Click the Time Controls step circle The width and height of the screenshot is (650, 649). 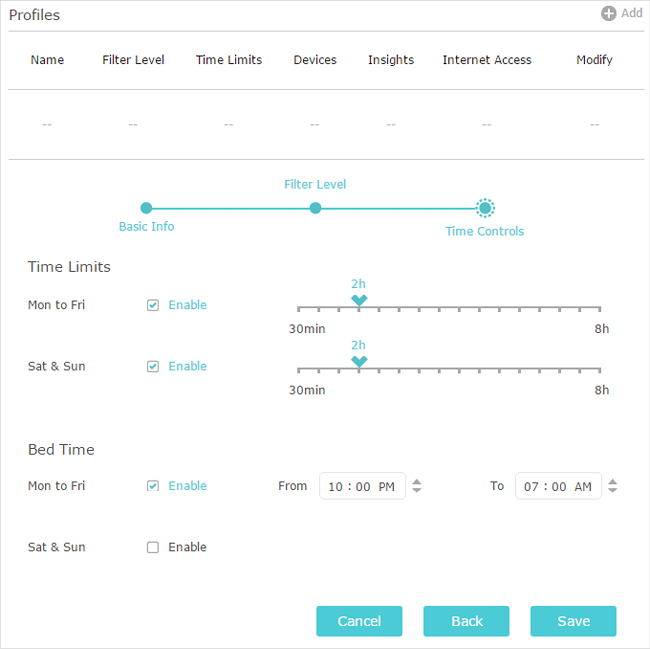[485, 208]
